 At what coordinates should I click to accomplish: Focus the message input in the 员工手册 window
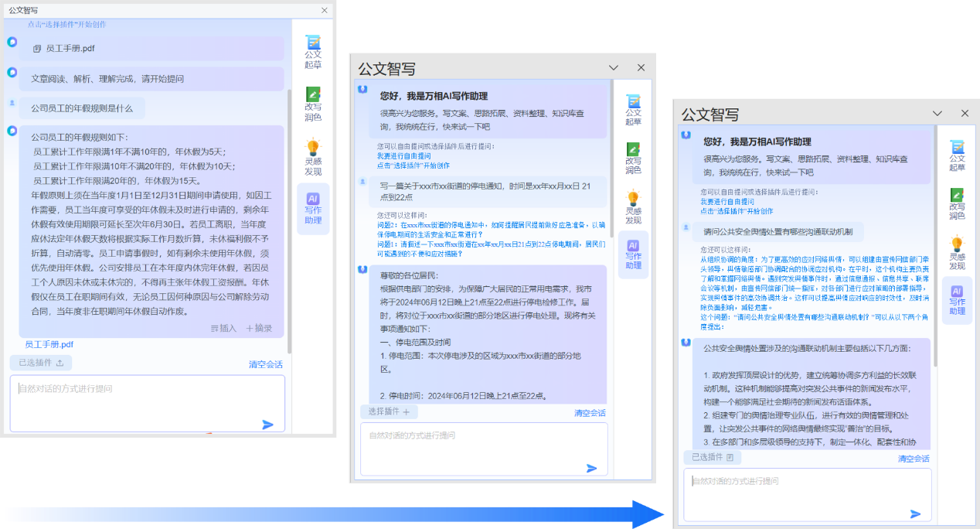(148, 403)
